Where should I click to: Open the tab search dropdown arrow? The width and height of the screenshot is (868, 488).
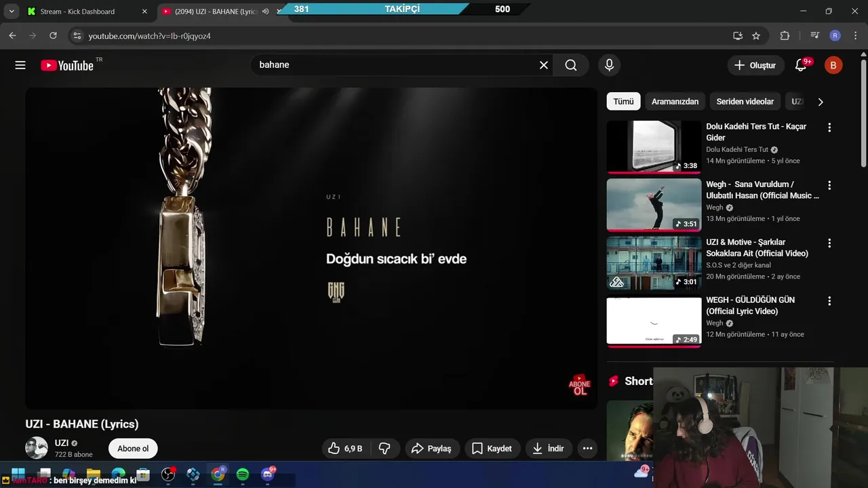pyautogui.click(x=12, y=12)
